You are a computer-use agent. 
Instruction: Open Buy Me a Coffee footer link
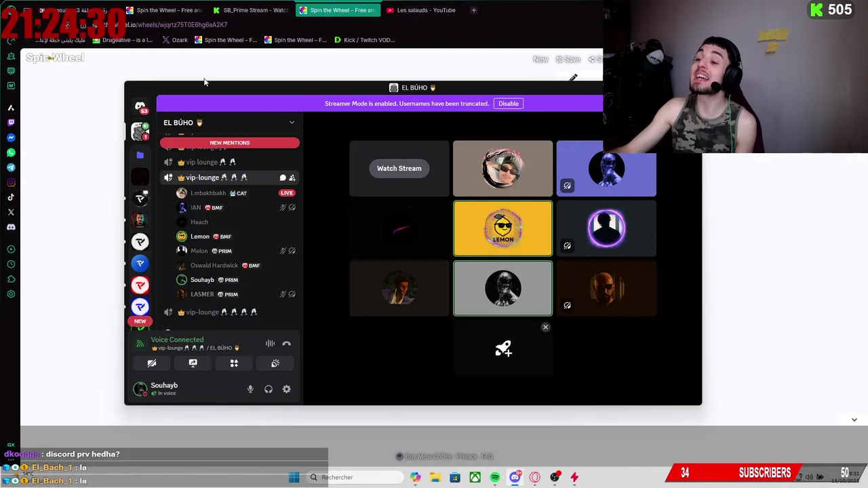[425, 457]
